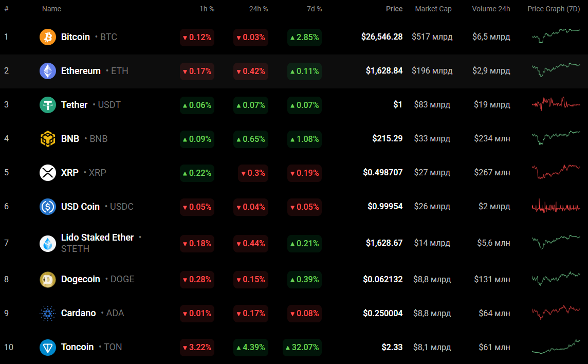Open Bitcoin 7-day price graph
The width and height of the screenshot is (588, 364).
556,35
